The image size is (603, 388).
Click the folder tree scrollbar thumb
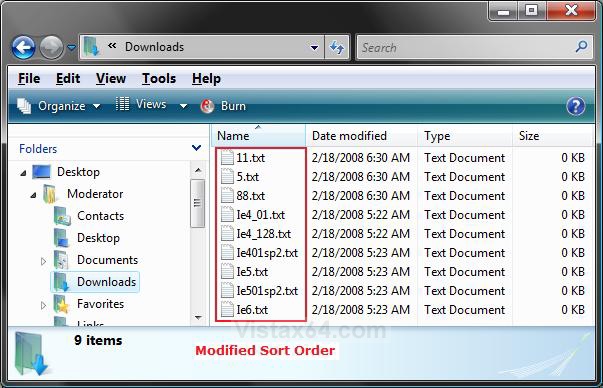coord(198,203)
